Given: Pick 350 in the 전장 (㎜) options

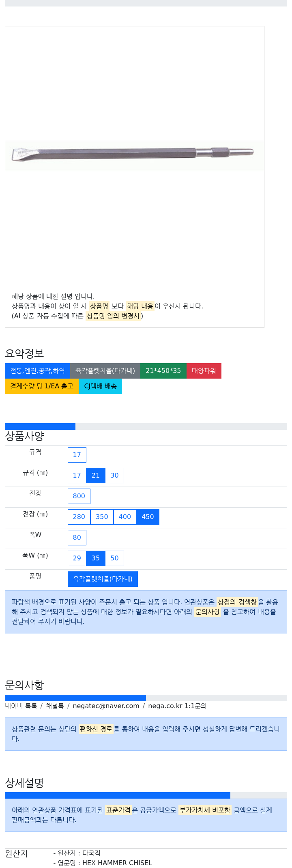Looking at the screenshot, I should pos(102,517).
